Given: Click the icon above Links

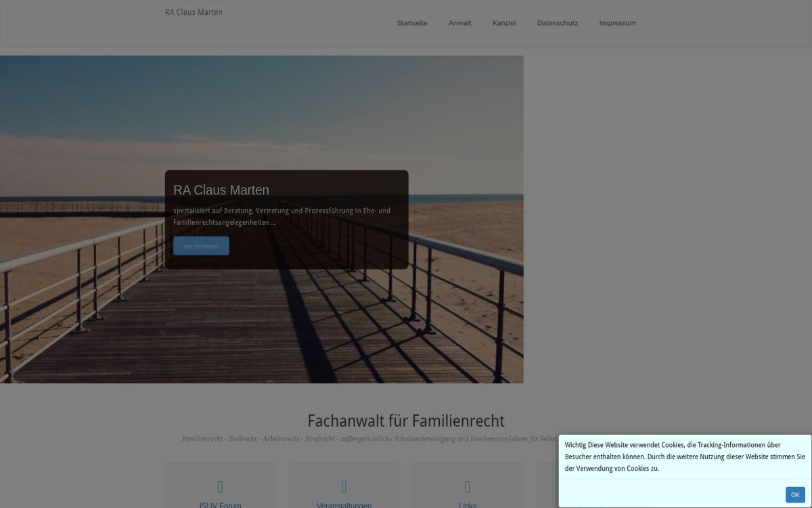Looking at the screenshot, I should [468, 486].
